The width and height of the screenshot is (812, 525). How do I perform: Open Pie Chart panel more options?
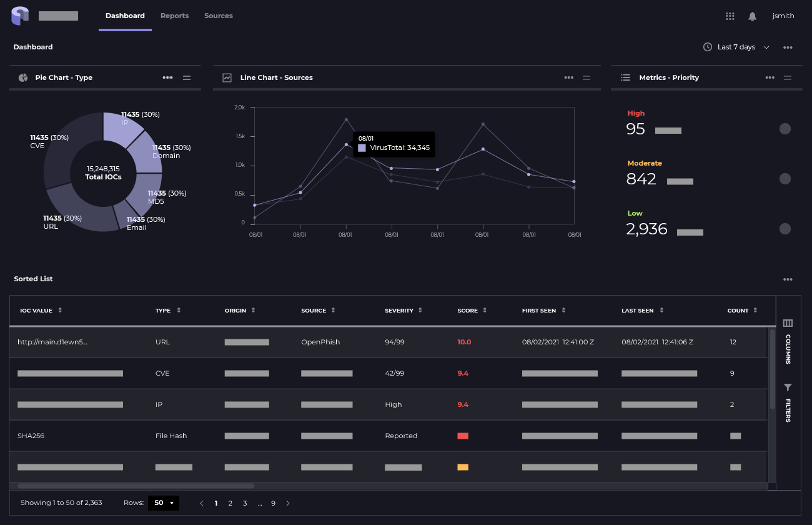167,77
